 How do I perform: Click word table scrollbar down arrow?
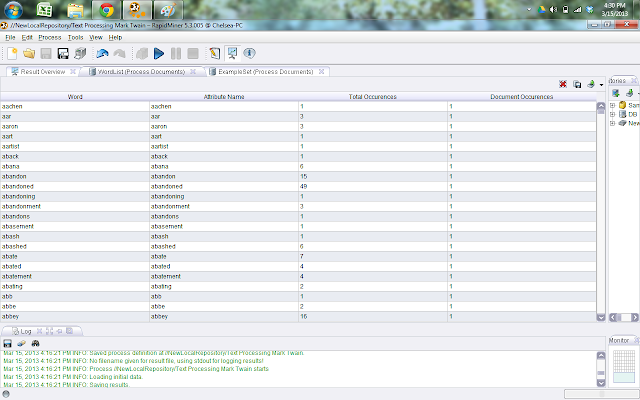[601, 317]
